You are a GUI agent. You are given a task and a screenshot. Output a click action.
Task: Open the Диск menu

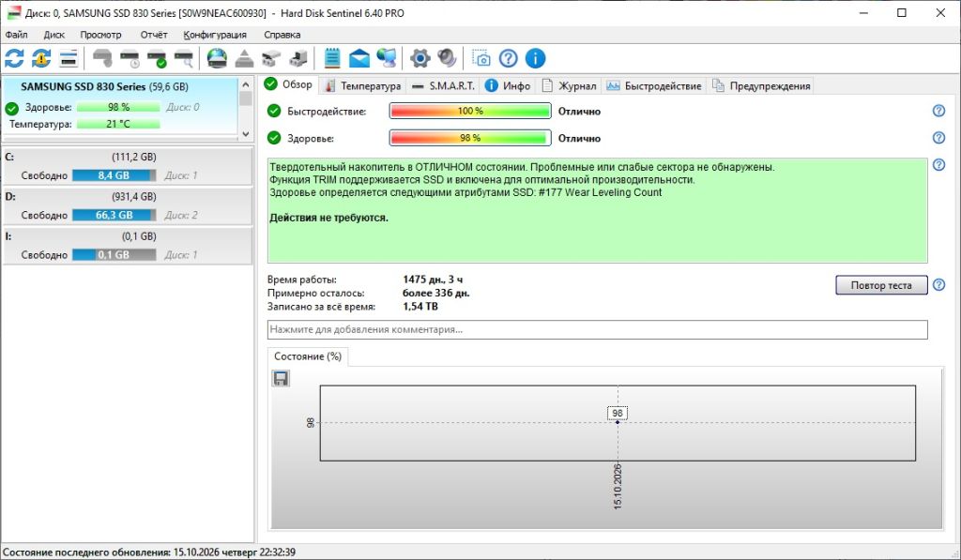point(53,35)
